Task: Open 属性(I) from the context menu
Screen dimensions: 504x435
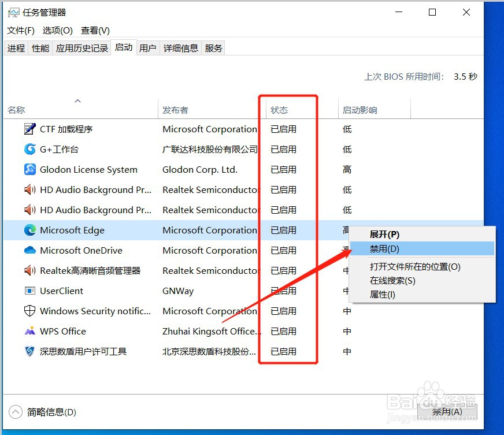Action: pyautogui.click(x=381, y=295)
